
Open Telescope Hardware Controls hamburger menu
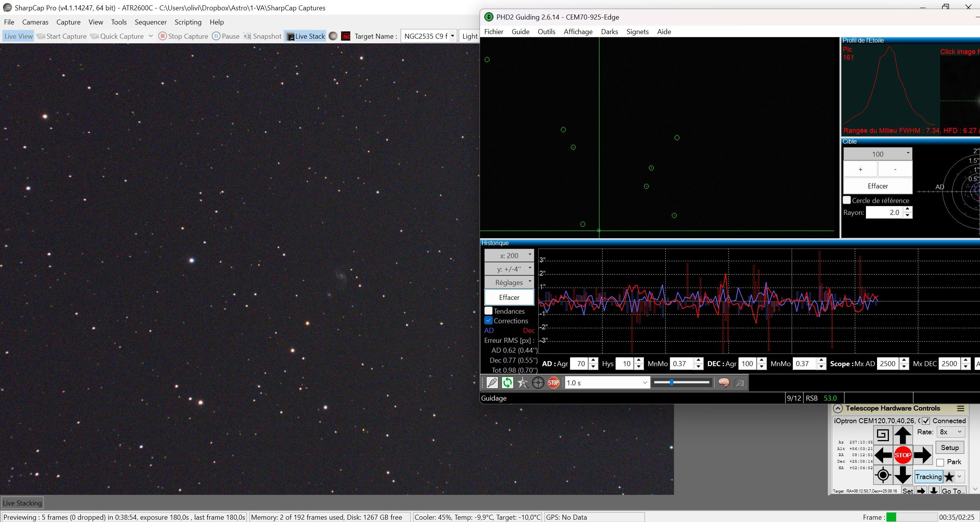[960, 409]
